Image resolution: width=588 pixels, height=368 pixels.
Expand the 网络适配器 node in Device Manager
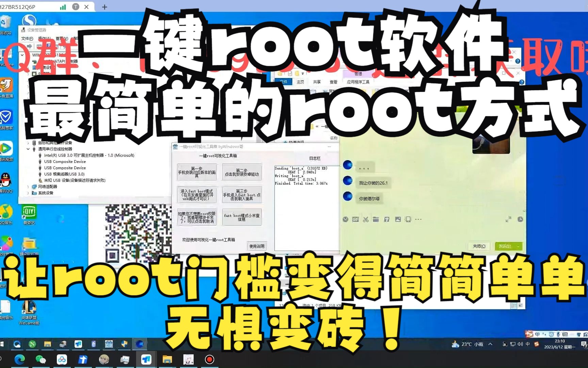click(x=28, y=187)
